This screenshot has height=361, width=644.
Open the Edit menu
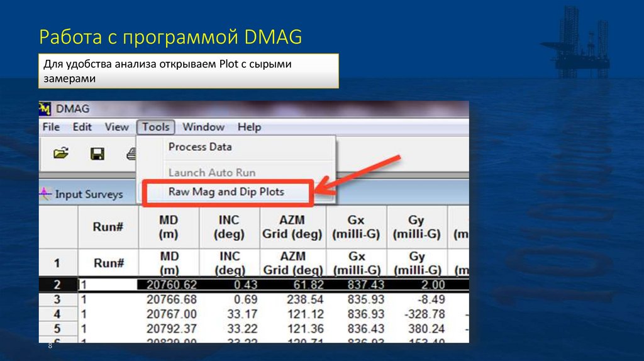[82, 127]
